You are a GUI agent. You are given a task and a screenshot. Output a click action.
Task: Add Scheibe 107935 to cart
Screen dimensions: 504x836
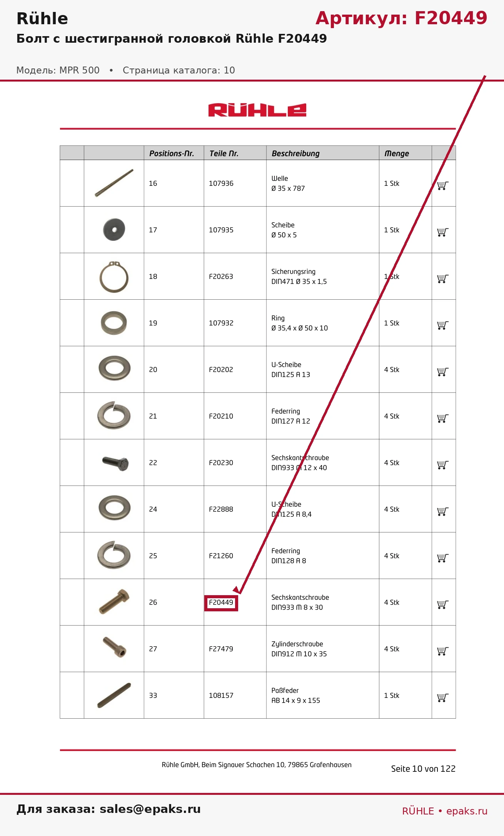pyautogui.click(x=443, y=232)
